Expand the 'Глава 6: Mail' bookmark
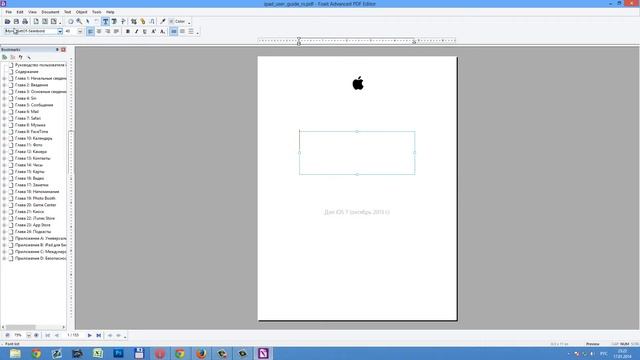The width and height of the screenshot is (640, 360). coord(4,112)
